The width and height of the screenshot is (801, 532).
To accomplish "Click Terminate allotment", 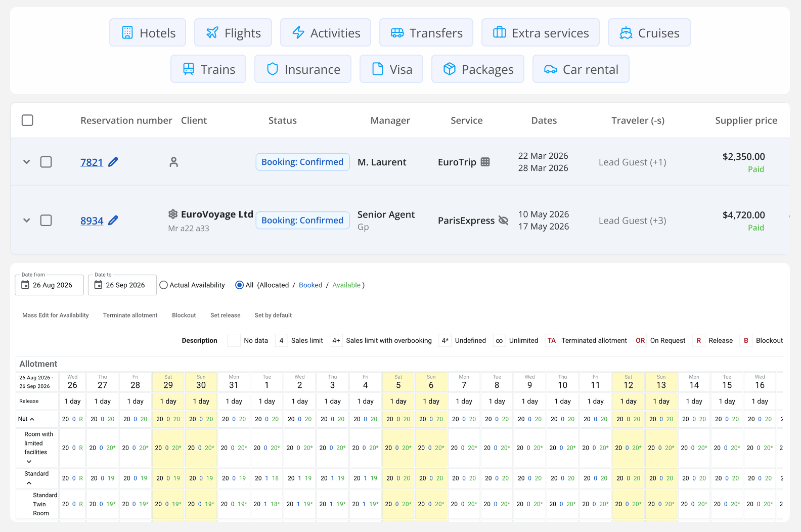I will [130, 315].
